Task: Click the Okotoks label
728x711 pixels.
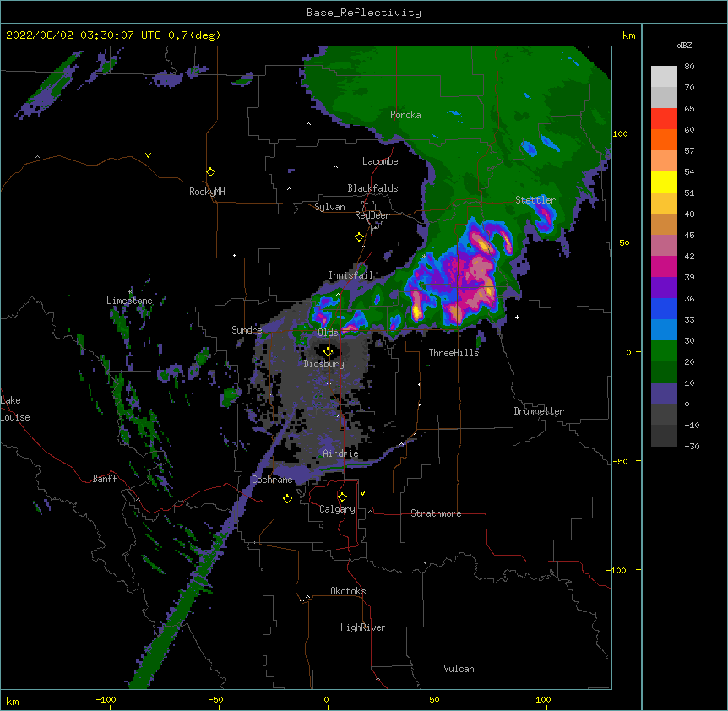Action: 348,591
